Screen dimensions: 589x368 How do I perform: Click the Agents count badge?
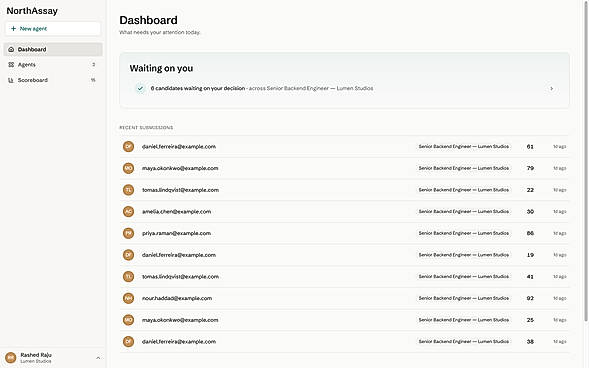[94, 65]
